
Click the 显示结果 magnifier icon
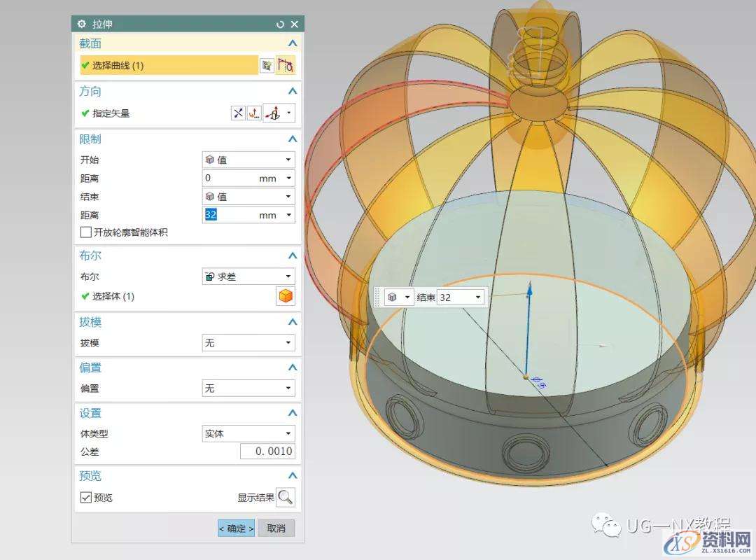[x=286, y=498]
